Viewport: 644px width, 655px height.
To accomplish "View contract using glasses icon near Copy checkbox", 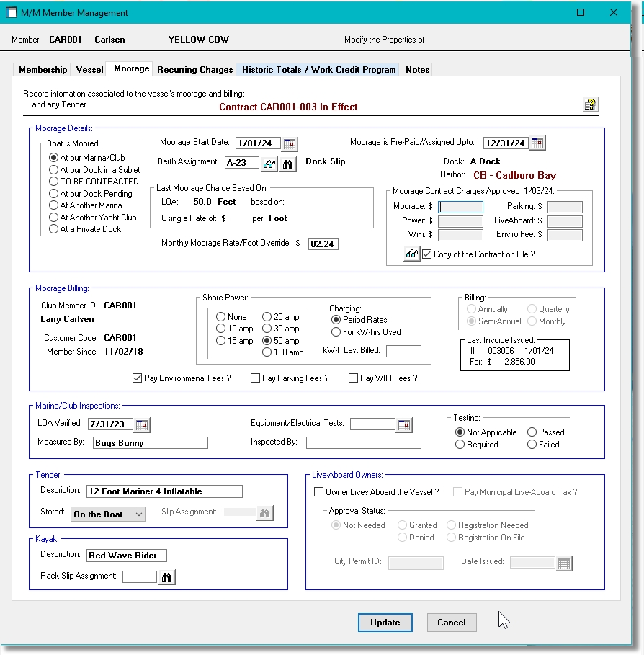I will [411, 254].
